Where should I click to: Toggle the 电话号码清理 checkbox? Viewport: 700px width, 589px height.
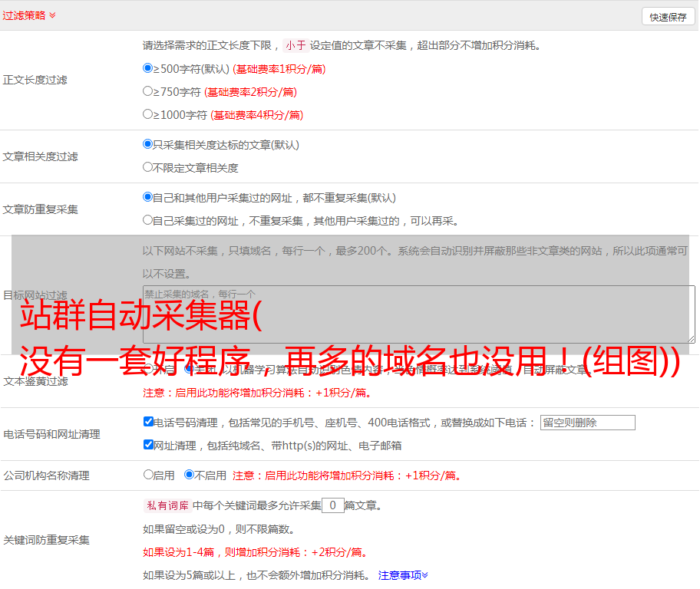point(148,422)
